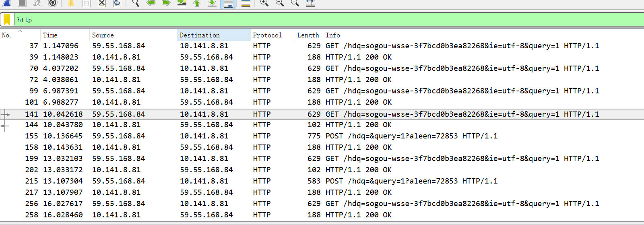Close the capture file icon
The image size is (644, 225).
pyautogui.click(x=102, y=3)
